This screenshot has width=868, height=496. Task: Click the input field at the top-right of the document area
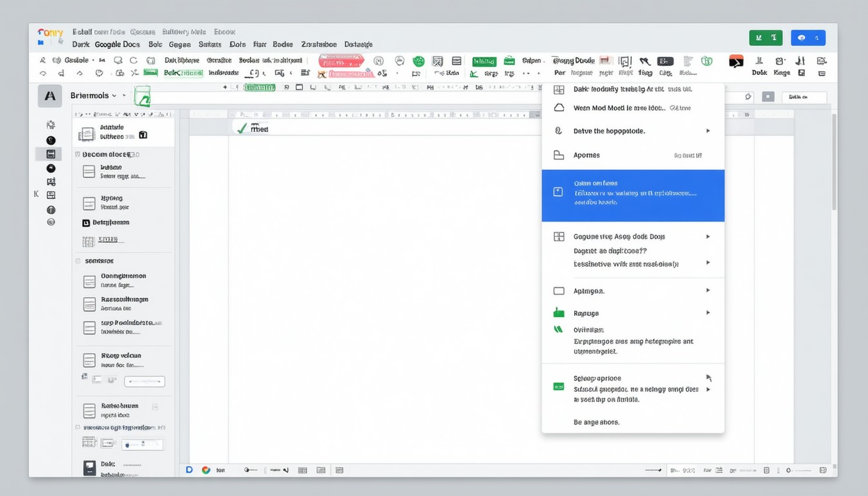(804, 98)
